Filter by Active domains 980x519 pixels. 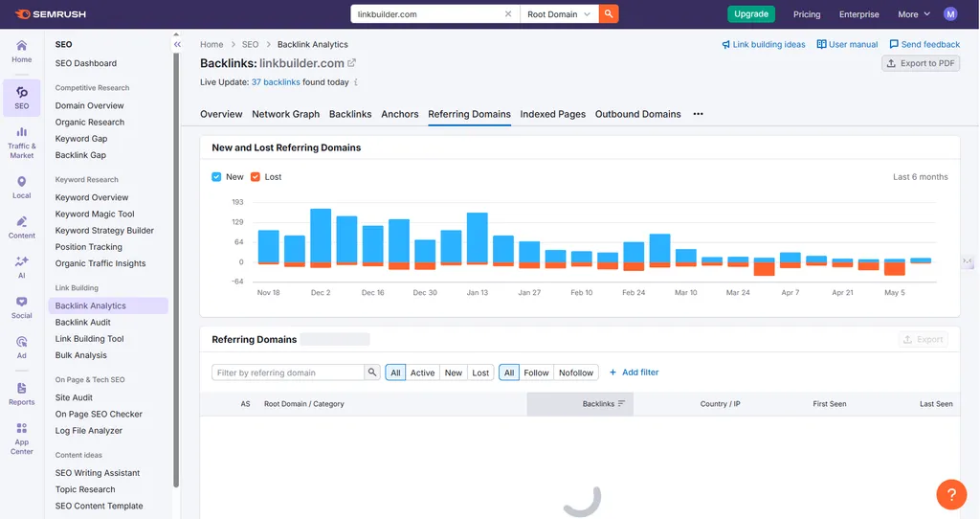[x=422, y=372]
